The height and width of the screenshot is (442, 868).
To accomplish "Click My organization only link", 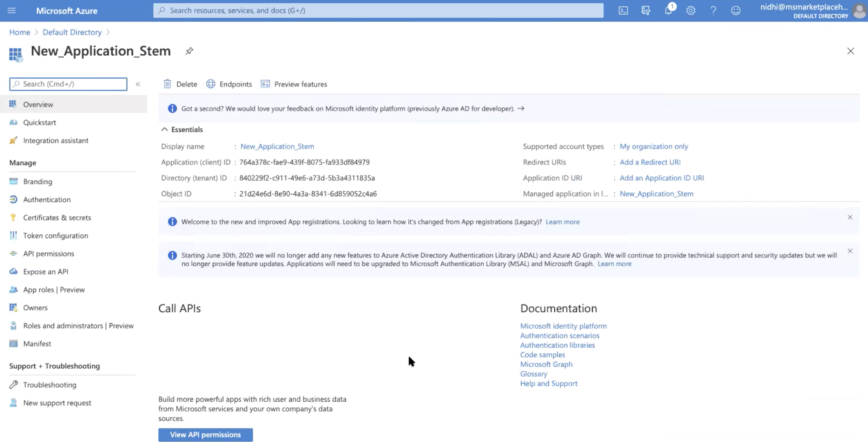I will click(x=654, y=147).
